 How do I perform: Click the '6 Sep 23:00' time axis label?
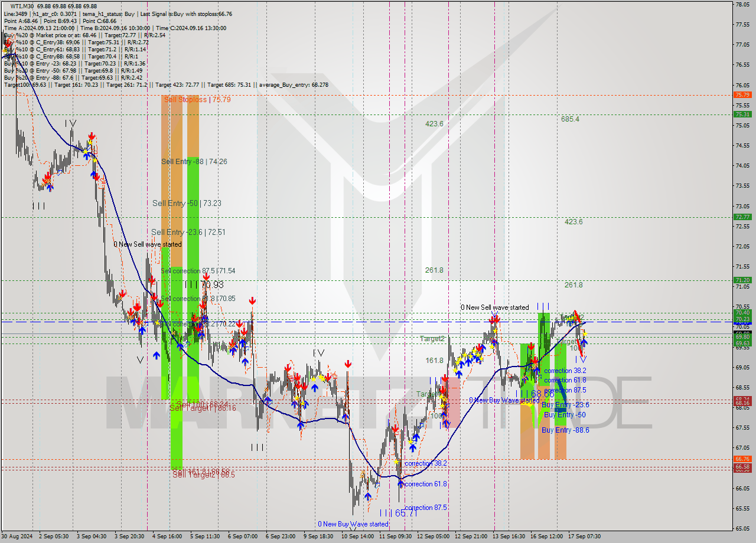281,537
